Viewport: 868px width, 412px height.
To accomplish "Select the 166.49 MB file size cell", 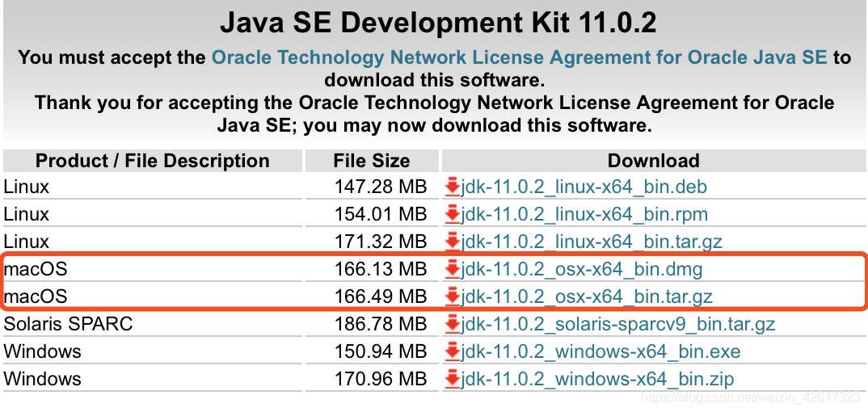I will pyautogui.click(x=372, y=297).
